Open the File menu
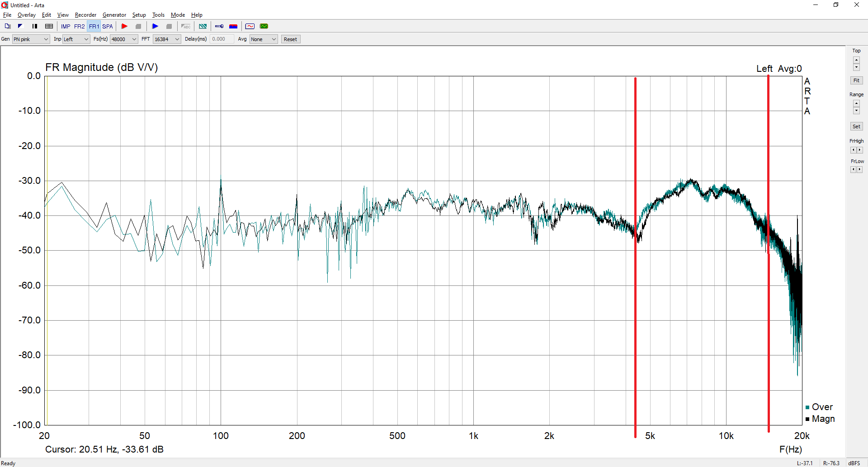This screenshot has width=868, height=467. pyautogui.click(x=7, y=15)
